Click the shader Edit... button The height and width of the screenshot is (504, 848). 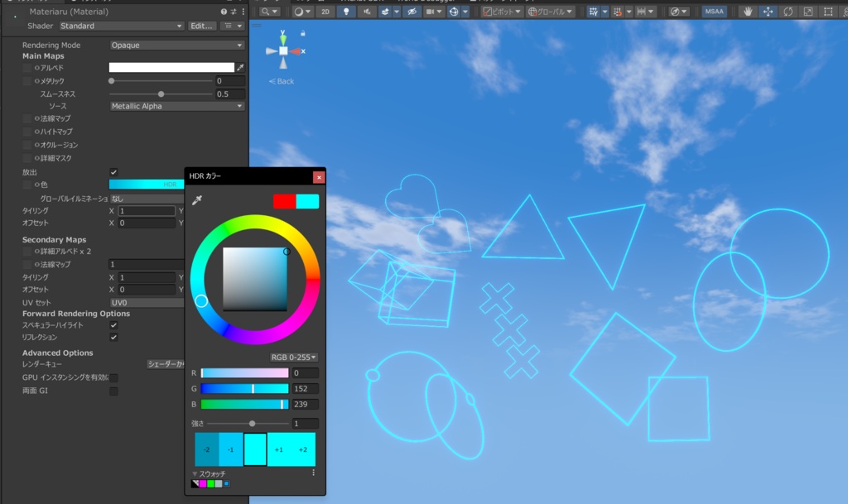coord(202,26)
